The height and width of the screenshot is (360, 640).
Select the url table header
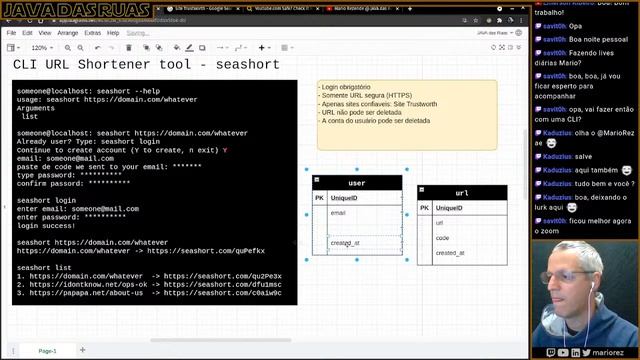click(462, 193)
